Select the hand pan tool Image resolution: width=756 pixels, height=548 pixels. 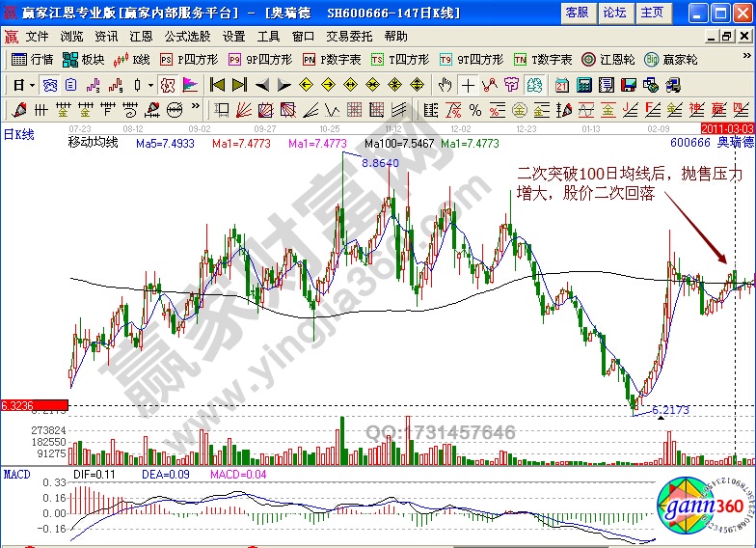445,84
